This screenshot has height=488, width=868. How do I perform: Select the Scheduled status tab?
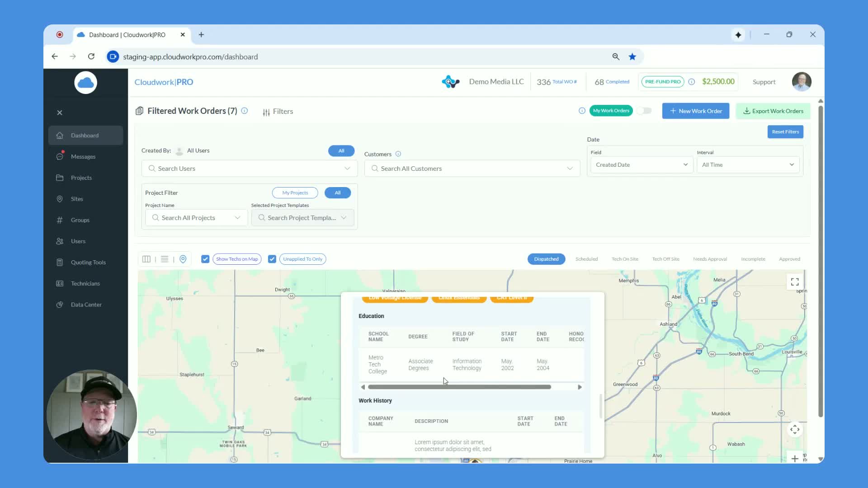tap(587, 259)
